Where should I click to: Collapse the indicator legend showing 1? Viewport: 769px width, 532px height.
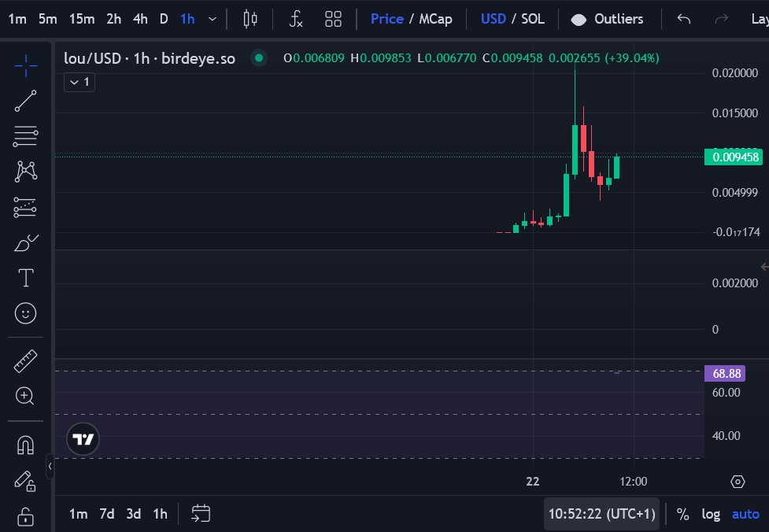coord(79,82)
